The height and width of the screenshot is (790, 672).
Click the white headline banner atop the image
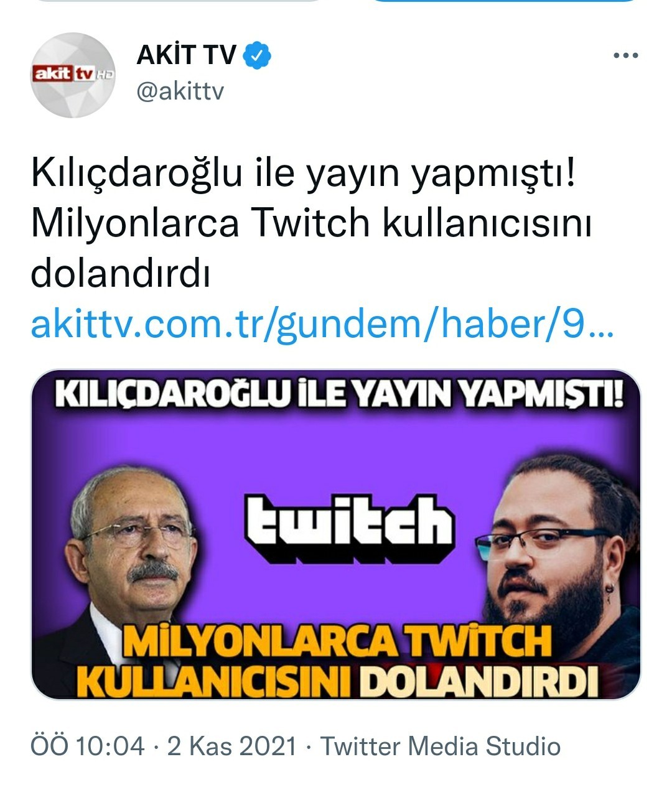tap(340, 396)
